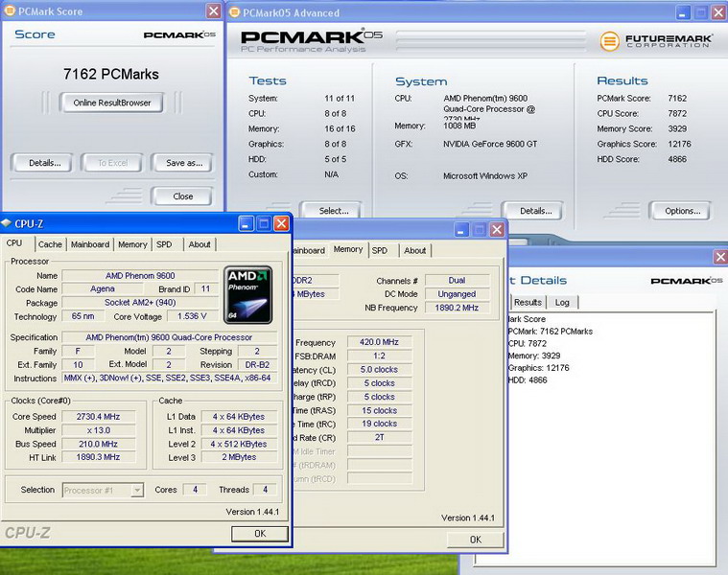Click the Close button in Score window
This screenshot has height=575, width=728.
pyautogui.click(x=182, y=196)
